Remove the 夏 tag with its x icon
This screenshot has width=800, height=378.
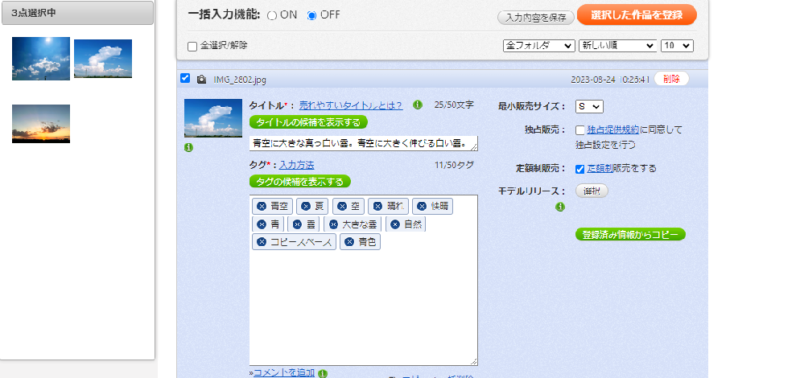[305, 206]
